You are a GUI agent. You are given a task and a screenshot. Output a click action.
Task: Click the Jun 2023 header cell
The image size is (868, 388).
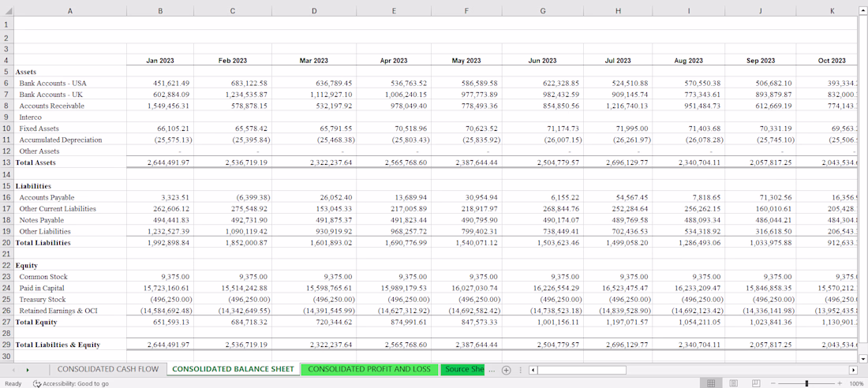tap(542, 61)
